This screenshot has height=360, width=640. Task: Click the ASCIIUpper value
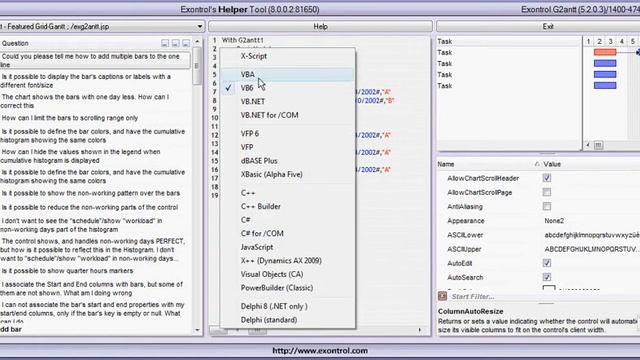(592, 249)
